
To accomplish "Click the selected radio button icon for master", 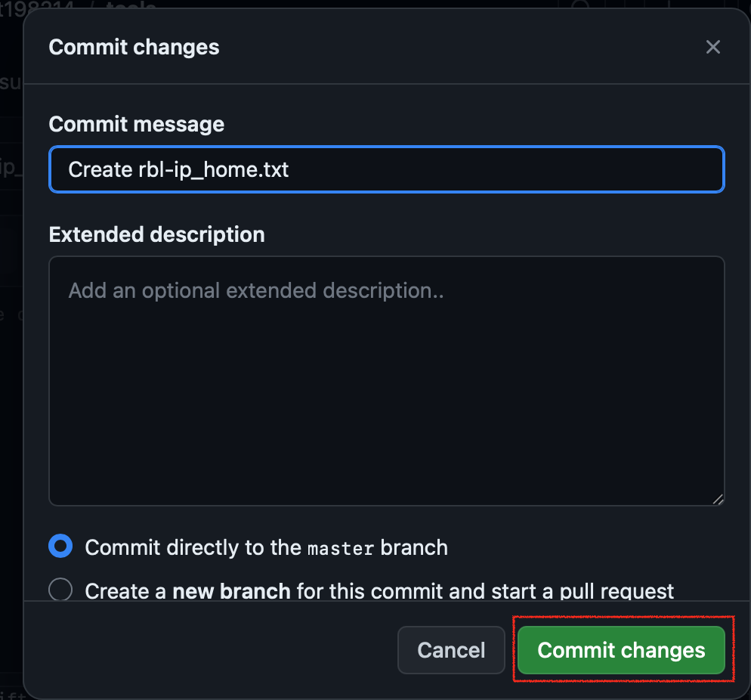I will tap(60, 547).
